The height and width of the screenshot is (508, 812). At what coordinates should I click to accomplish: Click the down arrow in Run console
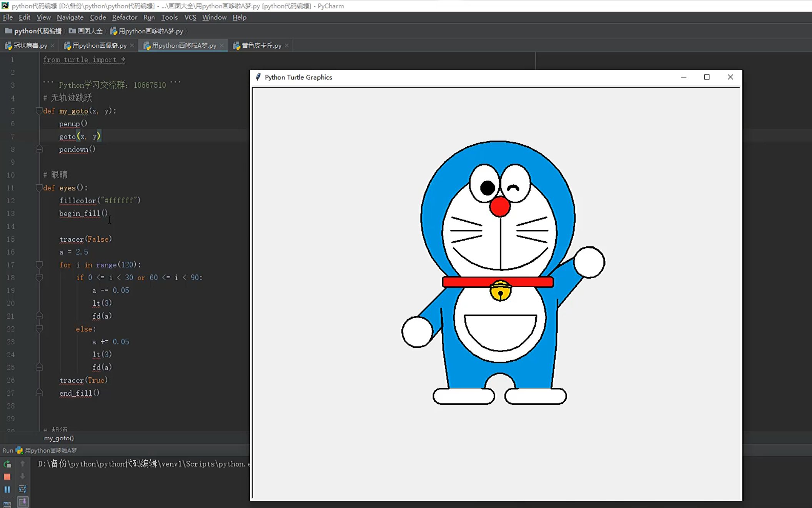tap(22, 476)
